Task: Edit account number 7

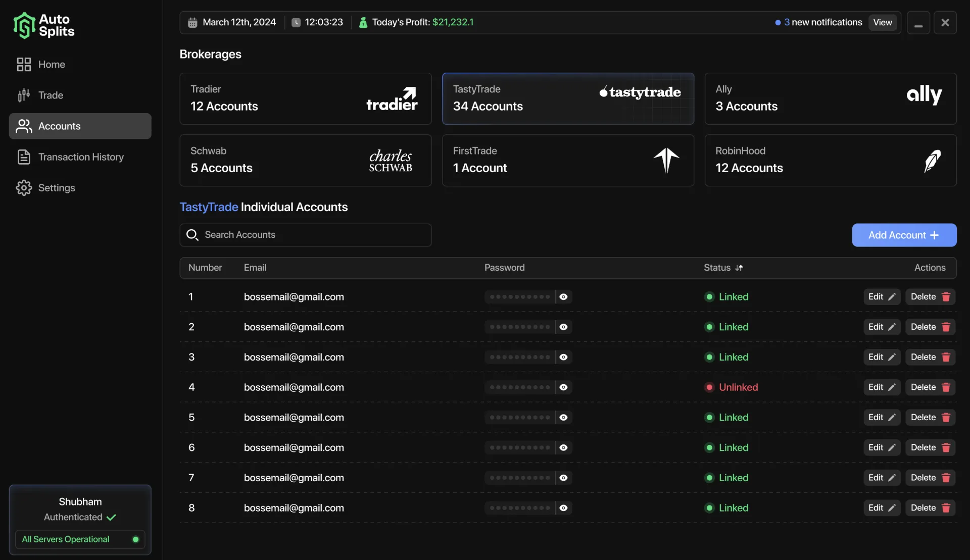Action: pyautogui.click(x=882, y=478)
